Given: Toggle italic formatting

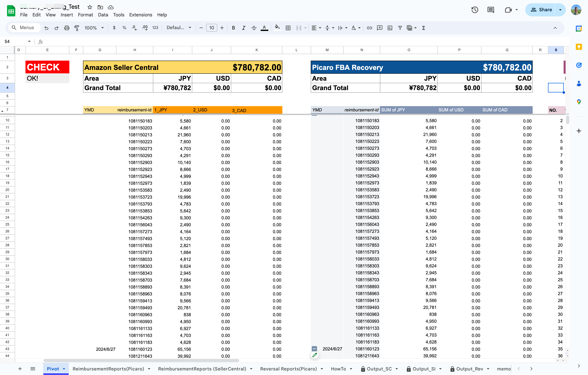Looking at the screenshot, I should 243,28.
